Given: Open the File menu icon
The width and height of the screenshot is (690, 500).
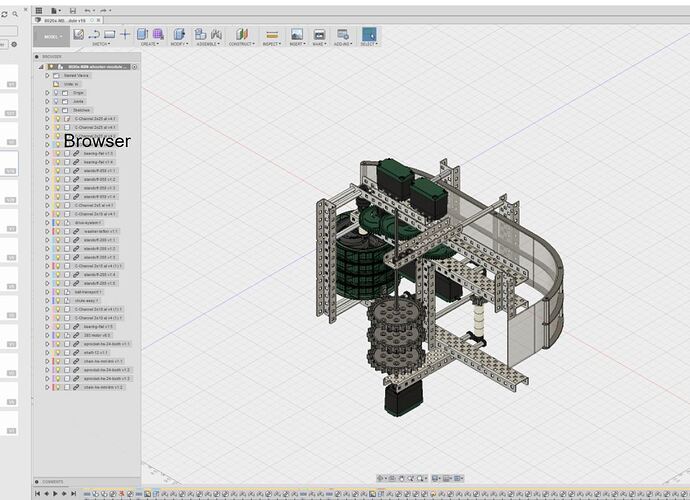Looking at the screenshot, I should pyautogui.click(x=55, y=11).
